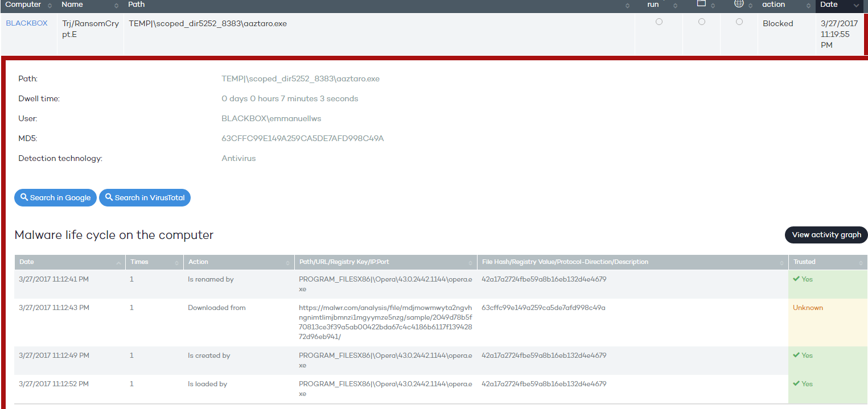Click the sort arrows beside the Computer header
This screenshot has width=868, height=409.
tap(50, 5)
